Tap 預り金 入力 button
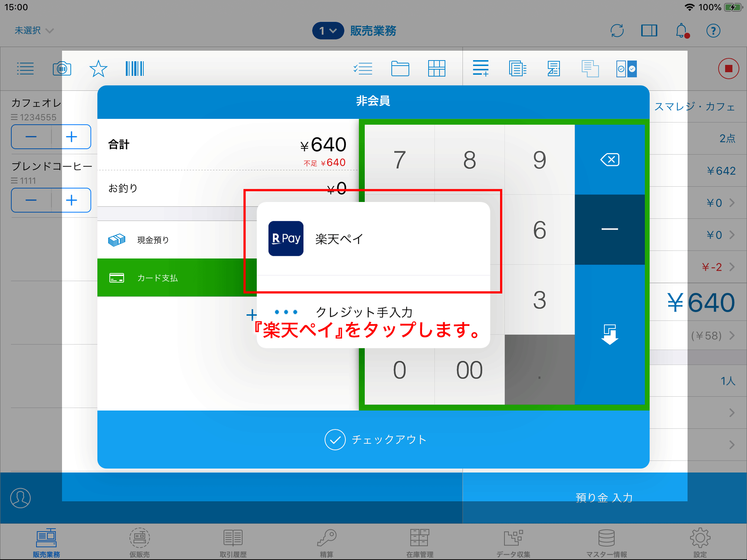 point(604,498)
